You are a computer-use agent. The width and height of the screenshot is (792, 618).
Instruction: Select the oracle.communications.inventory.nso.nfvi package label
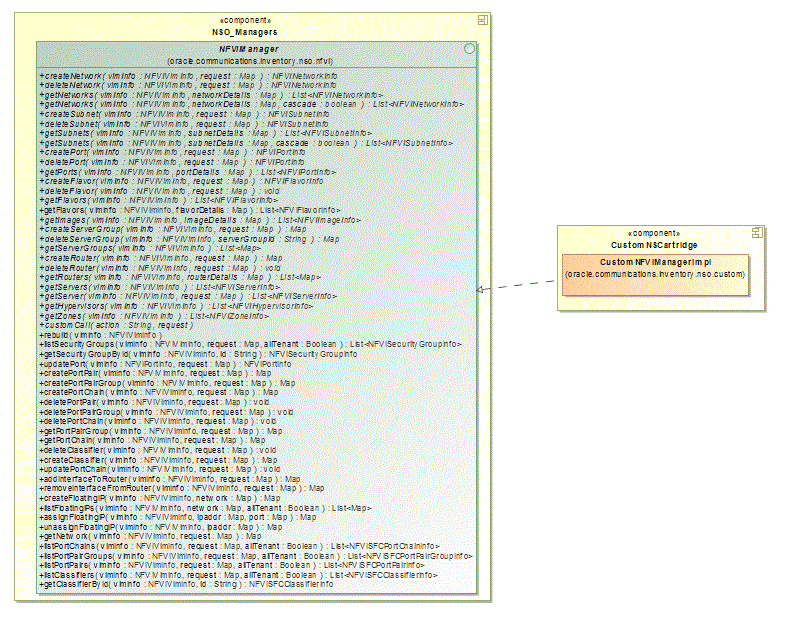[x=250, y=61]
